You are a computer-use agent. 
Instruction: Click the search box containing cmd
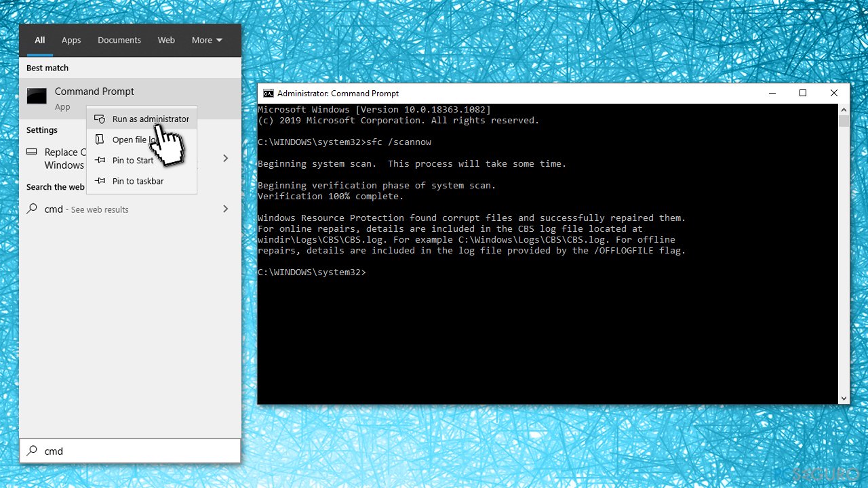point(130,451)
